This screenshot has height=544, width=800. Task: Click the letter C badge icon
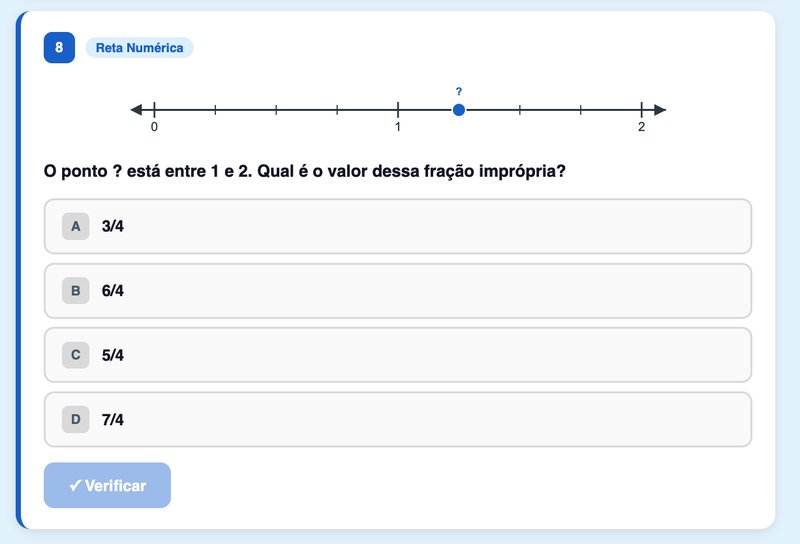click(76, 355)
